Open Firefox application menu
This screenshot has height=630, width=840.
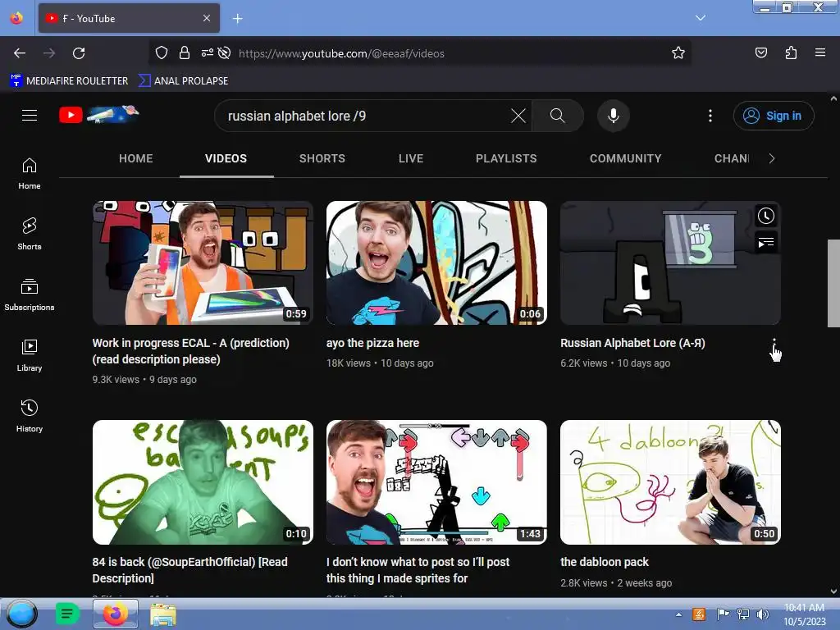coord(820,52)
